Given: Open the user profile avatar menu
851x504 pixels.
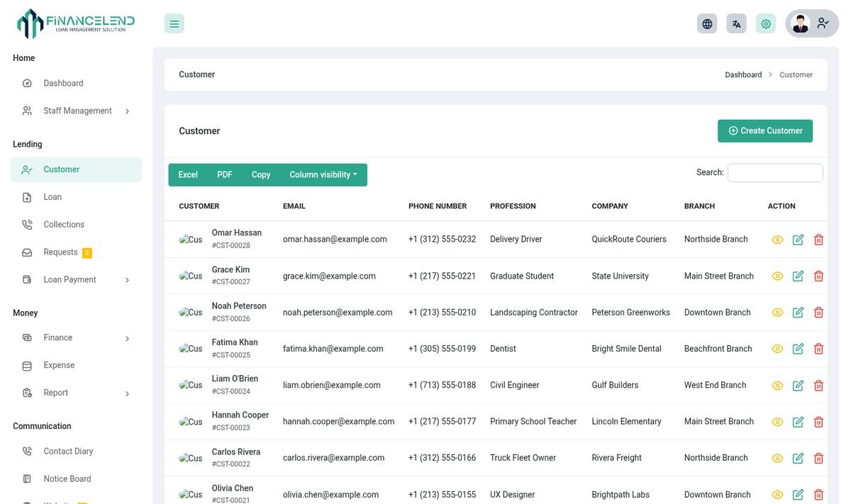Looking at the screenshot, I should tap(812, 23).
